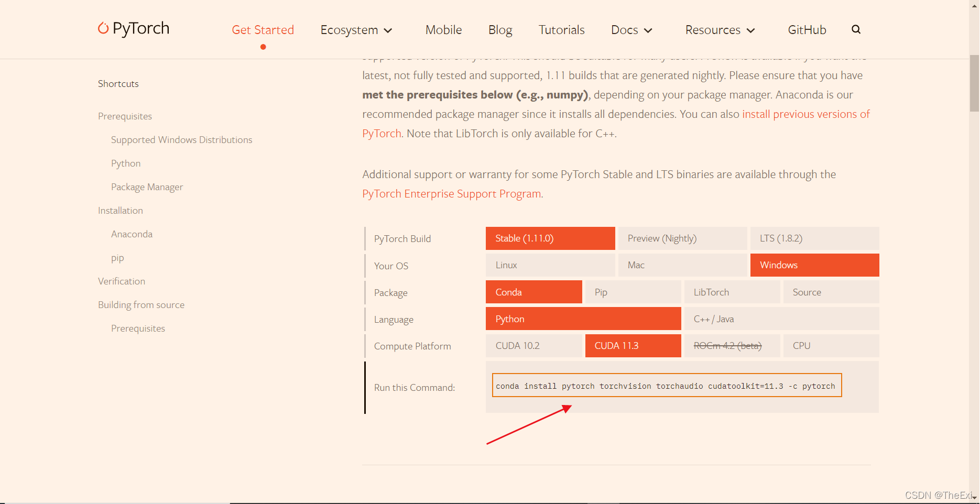Screen dimensions: 980x504
Task: Click the conda install command text
Action: [x=666, y=386]
